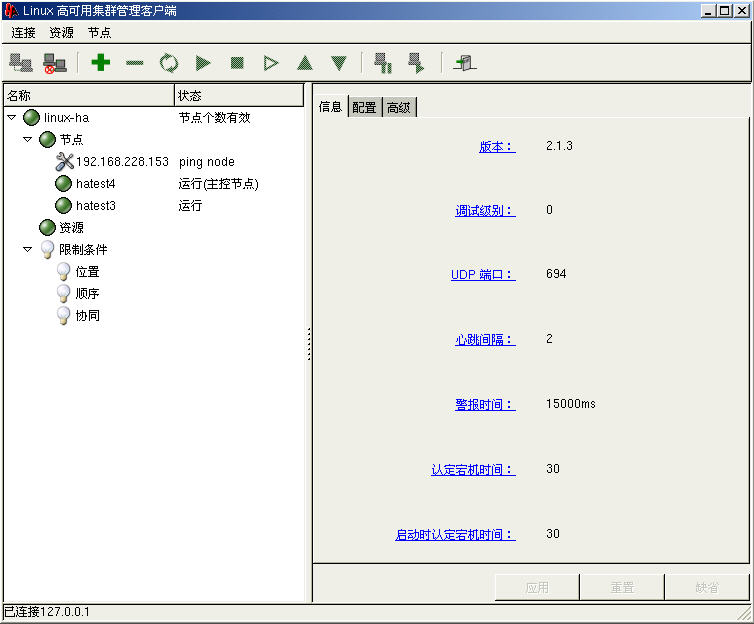Collapse the 限制条件 branch in tree
Screen dimensions: 754x624
pyautogui.click(x=28, y=250)
